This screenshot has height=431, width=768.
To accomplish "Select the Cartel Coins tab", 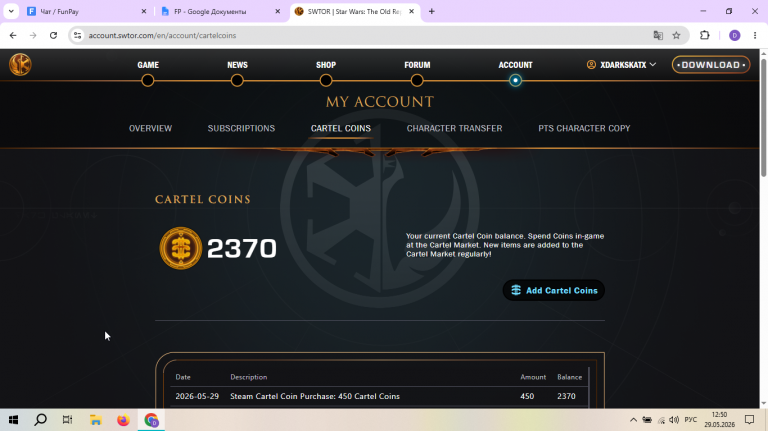I will pos(341,128).
